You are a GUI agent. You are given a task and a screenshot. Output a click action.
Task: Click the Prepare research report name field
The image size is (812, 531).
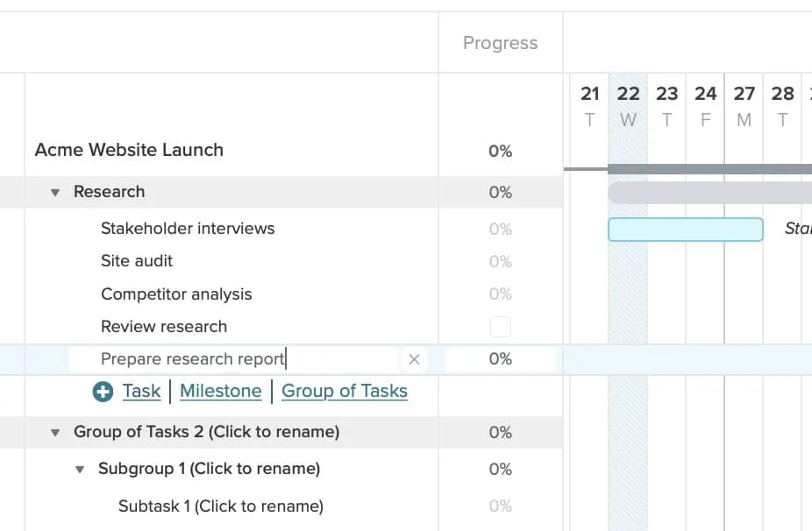point(234,359)
